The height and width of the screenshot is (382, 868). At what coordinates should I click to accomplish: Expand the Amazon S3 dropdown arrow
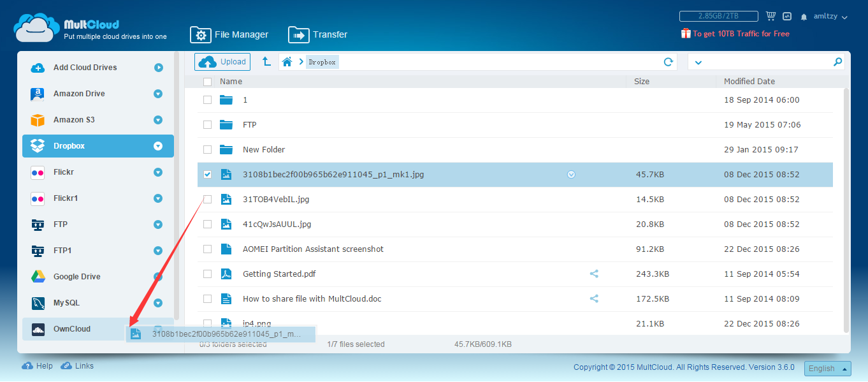[x=158, y=120]
